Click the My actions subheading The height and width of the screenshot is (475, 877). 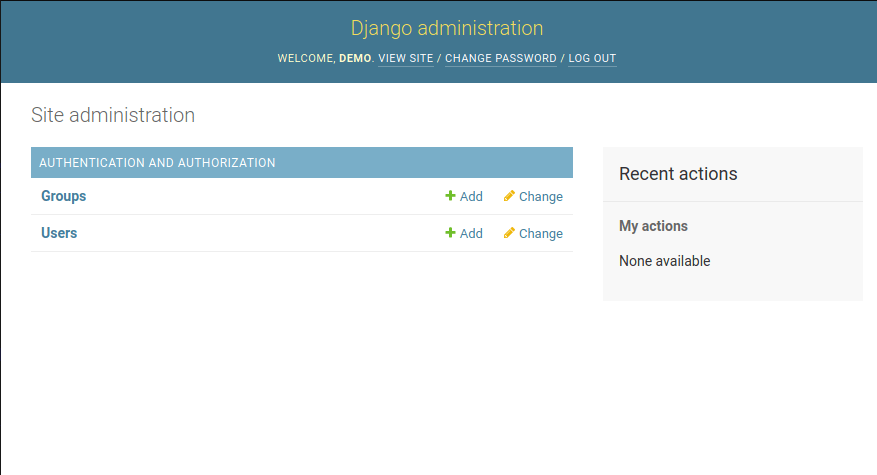tap(653, 226)
